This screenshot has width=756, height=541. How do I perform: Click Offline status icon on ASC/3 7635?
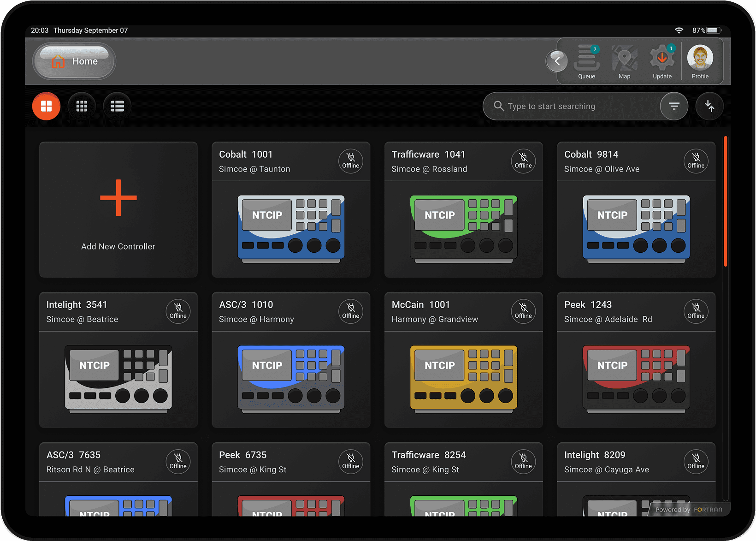(178, 462)
